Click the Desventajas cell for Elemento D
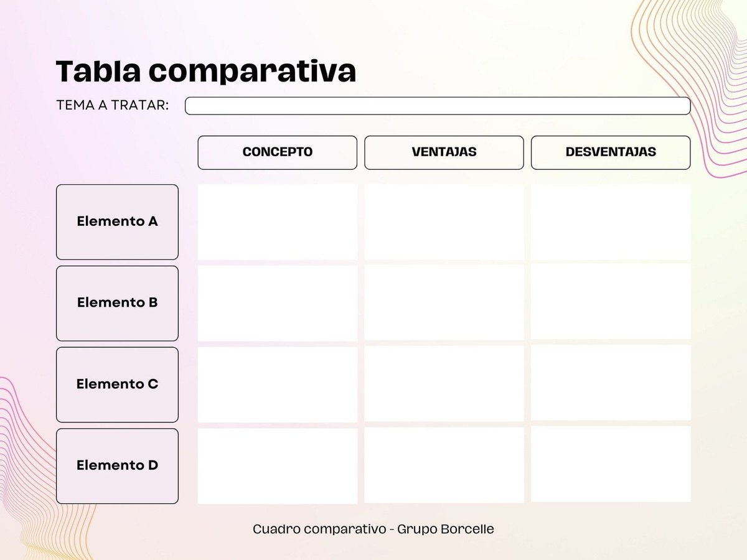Image resolution: width=747 pixels, height=560 pixels. tap(611, 464)
